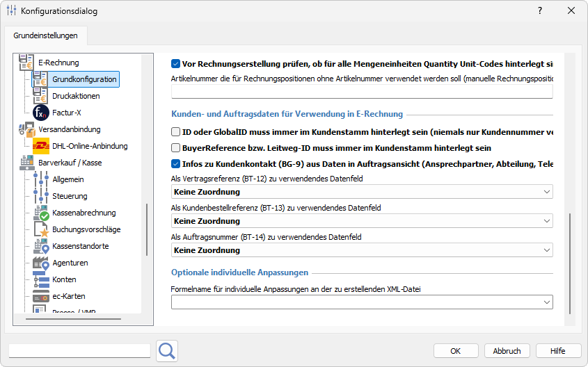Close the Konfigurationsdialog window
588x367 pixels.
pyautogui.click(x=571, y=10)
